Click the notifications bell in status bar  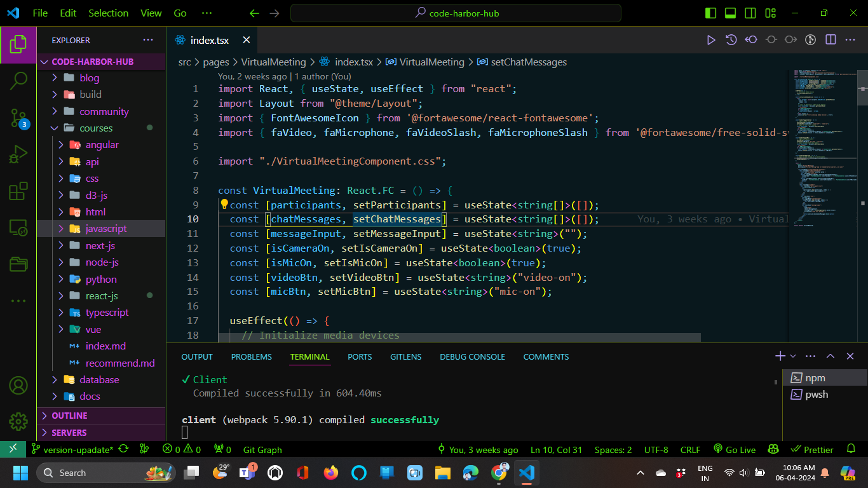pyautogui.click(x=851, y=449)
